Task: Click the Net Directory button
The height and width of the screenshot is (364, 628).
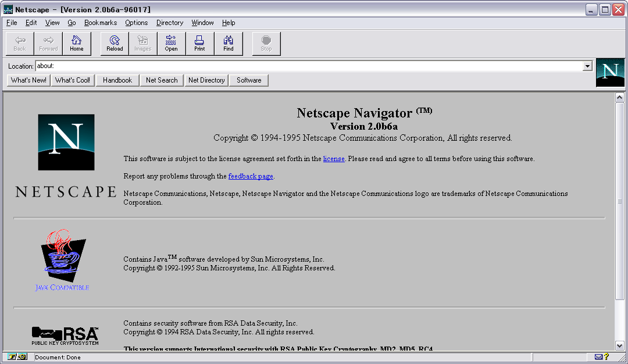Action: pyautogui.click(x=206, y=80)
